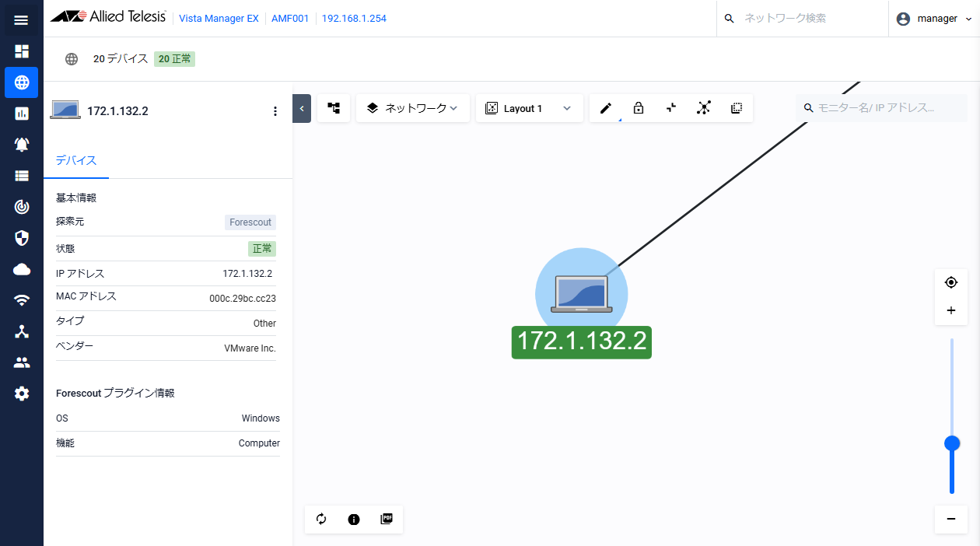The image size is (980, 546).
Task: Click the 192.168.1.254 breadcrumb link
Action: click(x=354, y=19)
